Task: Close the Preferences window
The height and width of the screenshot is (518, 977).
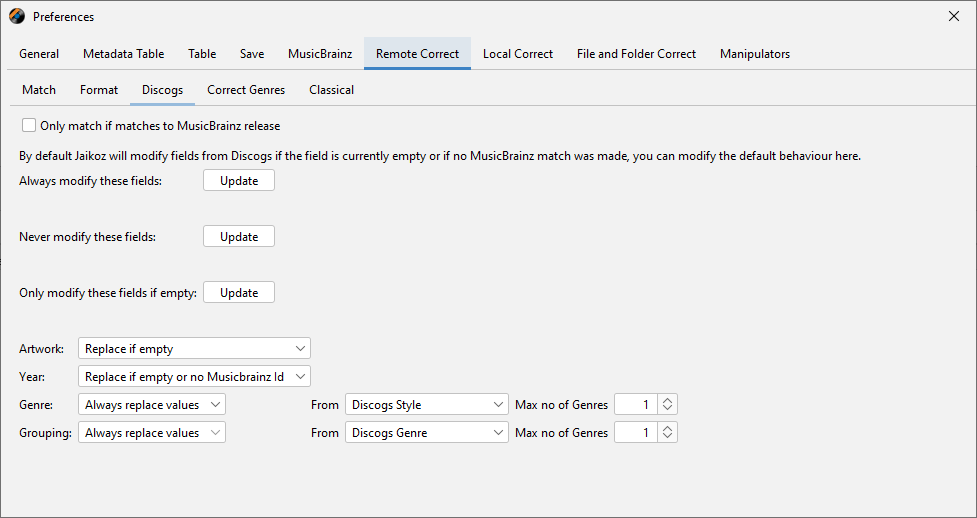Action: coord(953,16)
